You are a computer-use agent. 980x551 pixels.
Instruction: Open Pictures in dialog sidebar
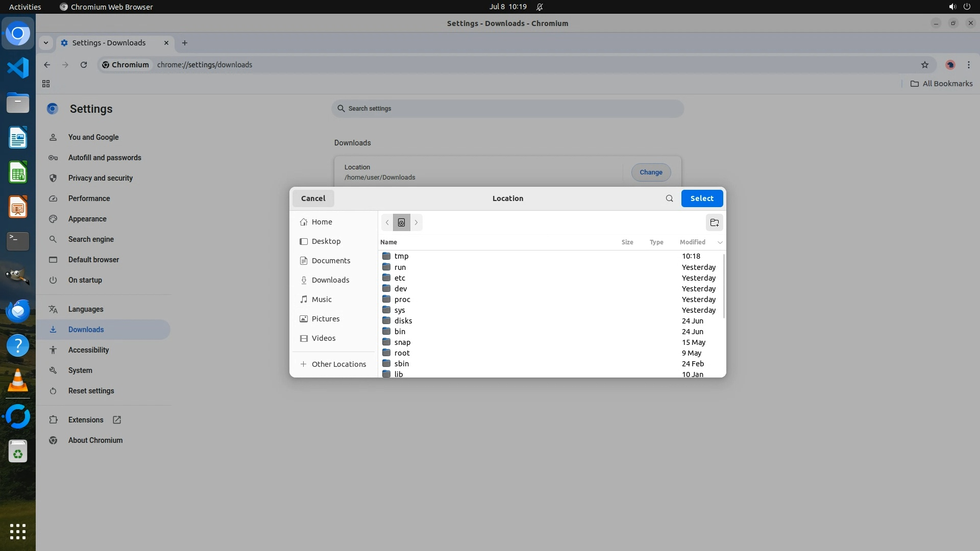(x=325, y=319)
